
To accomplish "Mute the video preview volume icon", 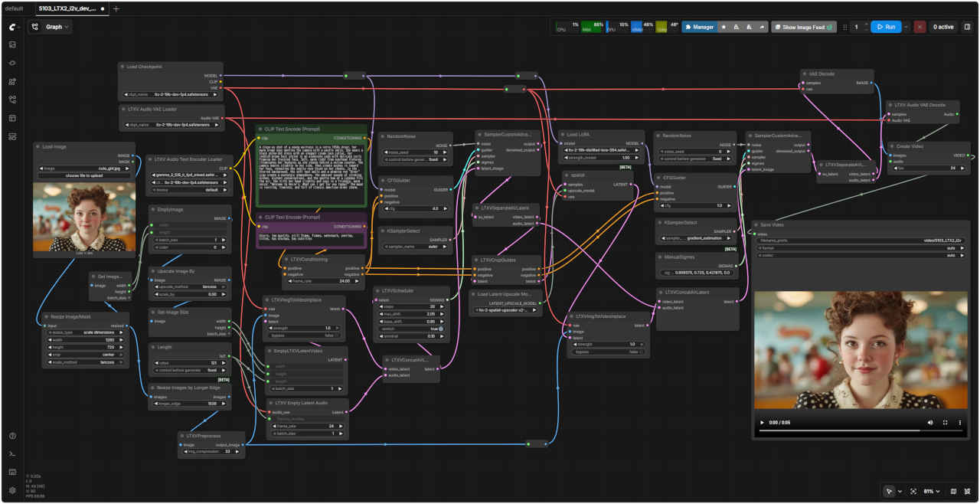I will [x=930, y=422].
